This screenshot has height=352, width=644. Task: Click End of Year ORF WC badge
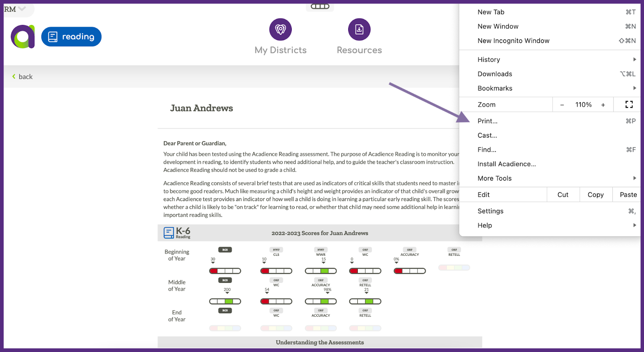click(x=276, y=311)
